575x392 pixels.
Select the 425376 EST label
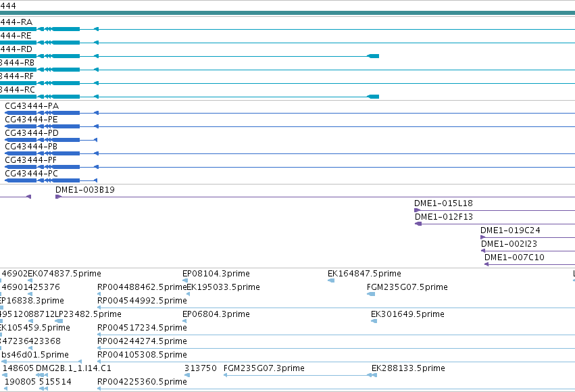click(x=44, y=287)
